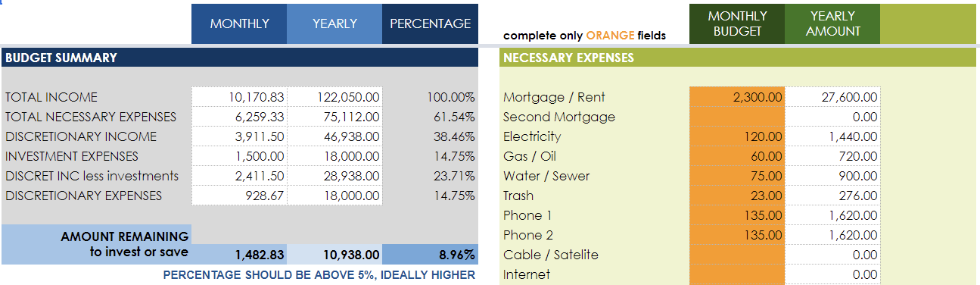Click the Trash monthly budget 23.00 cell
Viewport: 980px width, 285px height.
(737, 196)
